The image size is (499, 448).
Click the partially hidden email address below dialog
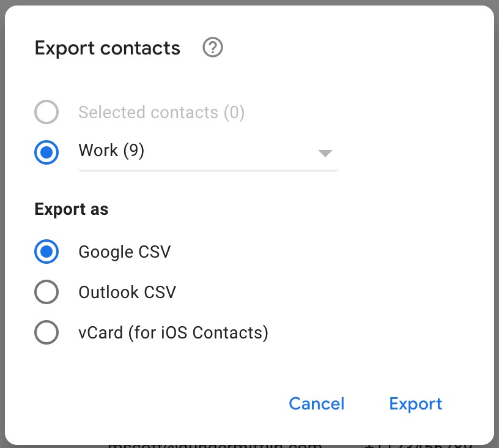pyautogui.click(x=215, y=445)
